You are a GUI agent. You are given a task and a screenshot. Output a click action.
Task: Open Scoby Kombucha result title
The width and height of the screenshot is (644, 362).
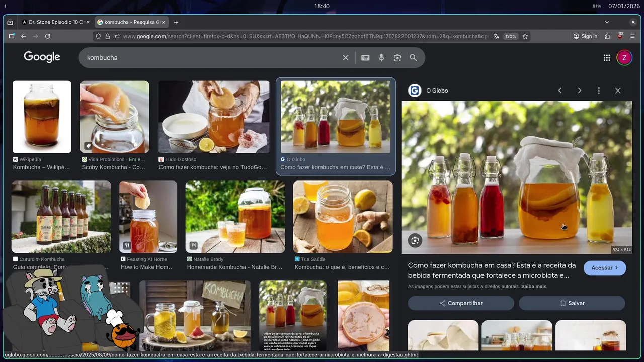coord(114,167)
